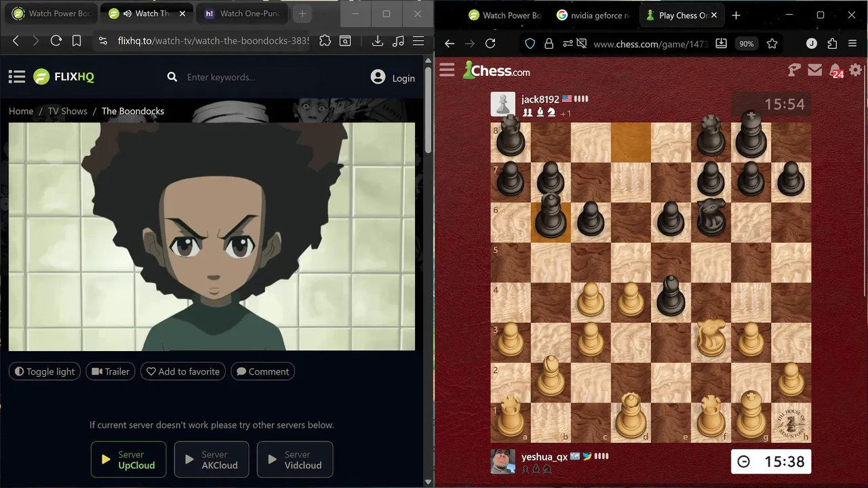The image size is (868, 488).
Task: Switch to nvidia geforce tab in Firefox
Action: (x=593, y=15)
